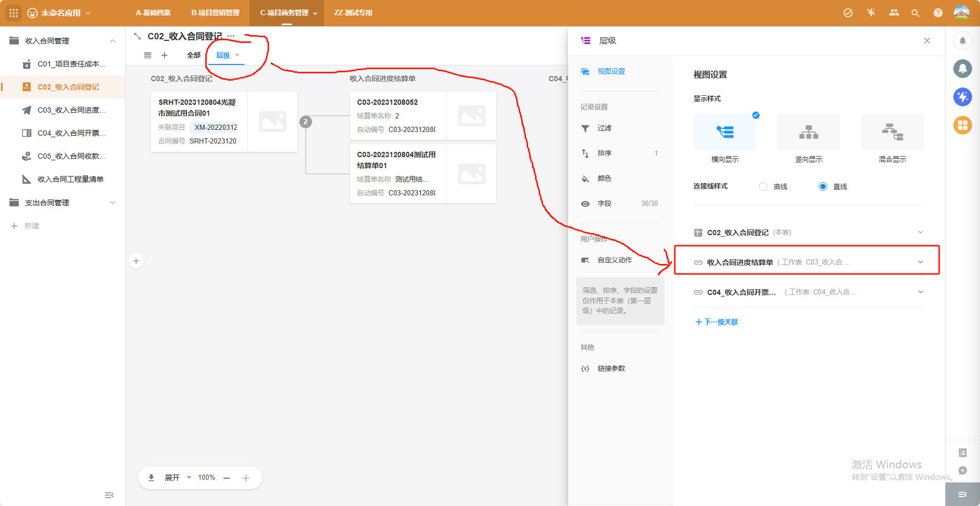Click the 下一级关联 add link
The height and width of the screenshot is (506, 980).
(x=717, y=322)
